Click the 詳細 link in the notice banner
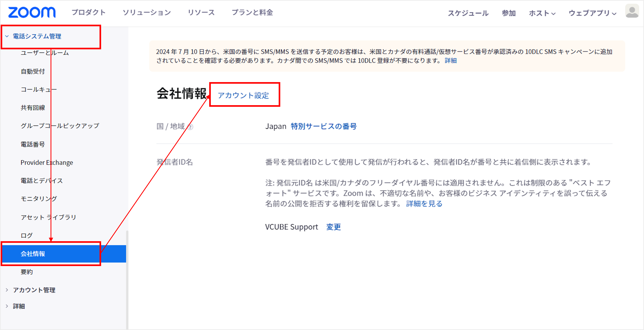The image size is (644, 330). [x=451, y=61]
